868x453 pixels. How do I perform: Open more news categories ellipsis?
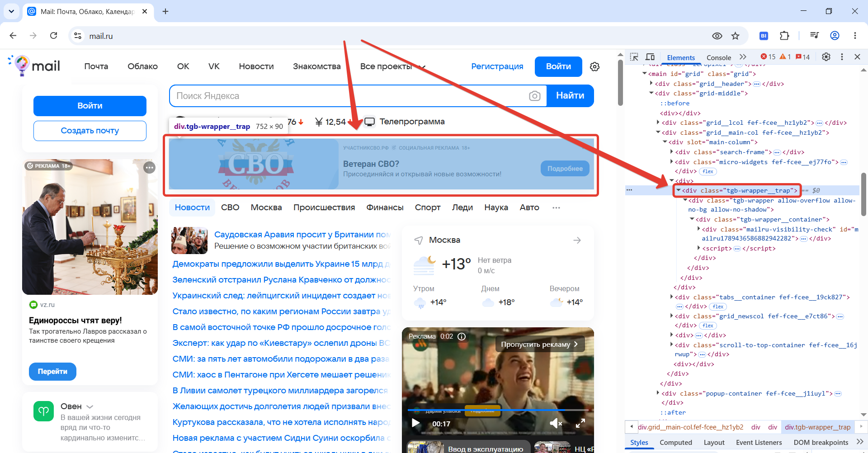(556, 208)
